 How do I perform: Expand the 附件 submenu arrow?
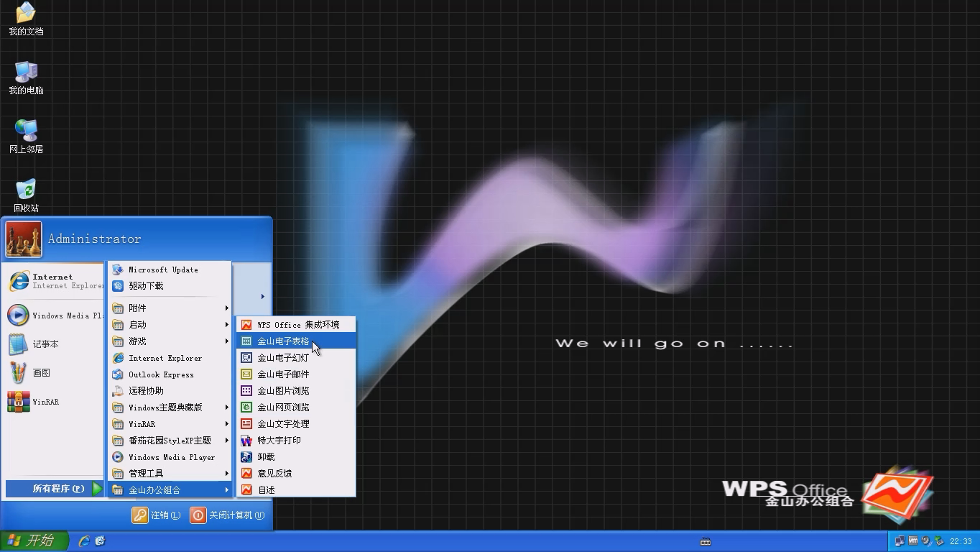point(226,308)
